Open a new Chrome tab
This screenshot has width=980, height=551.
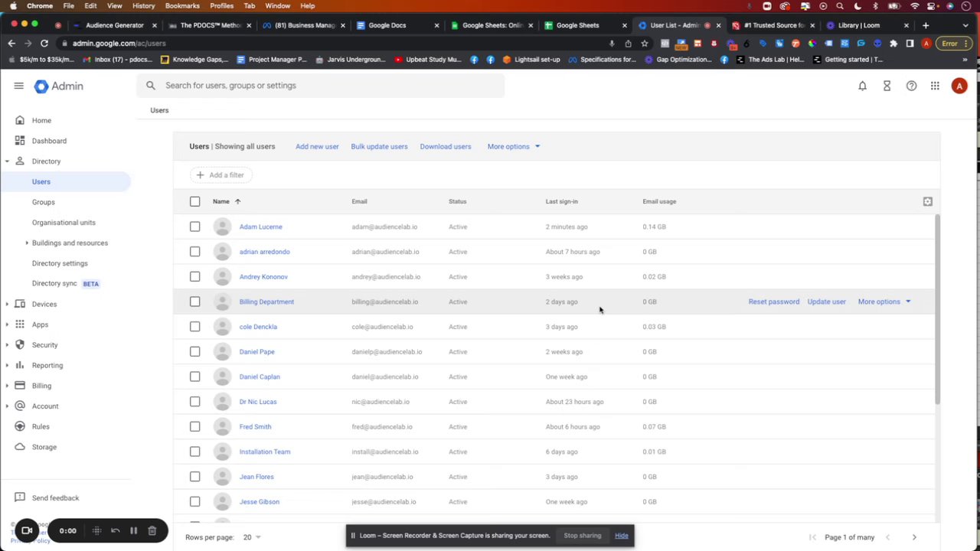926,25
